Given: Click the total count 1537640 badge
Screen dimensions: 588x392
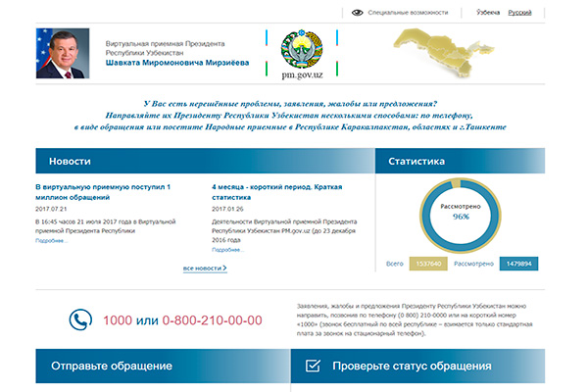Looking at the screenshot, I should point(429,265).
